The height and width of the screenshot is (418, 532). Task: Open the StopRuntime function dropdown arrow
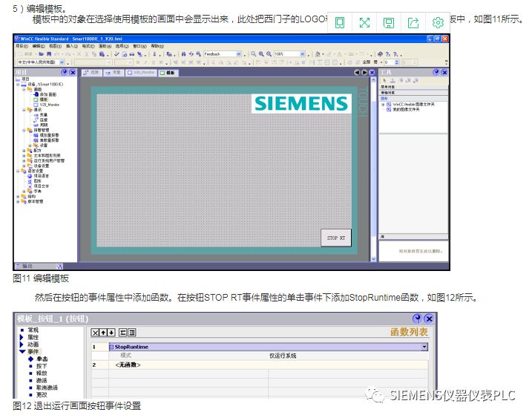point(424,347)
